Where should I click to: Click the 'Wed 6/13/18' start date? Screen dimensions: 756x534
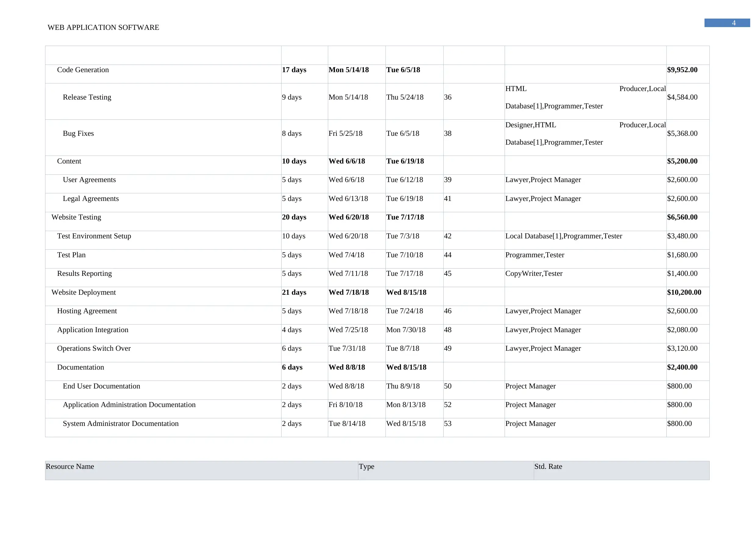[x=348, y=198]
